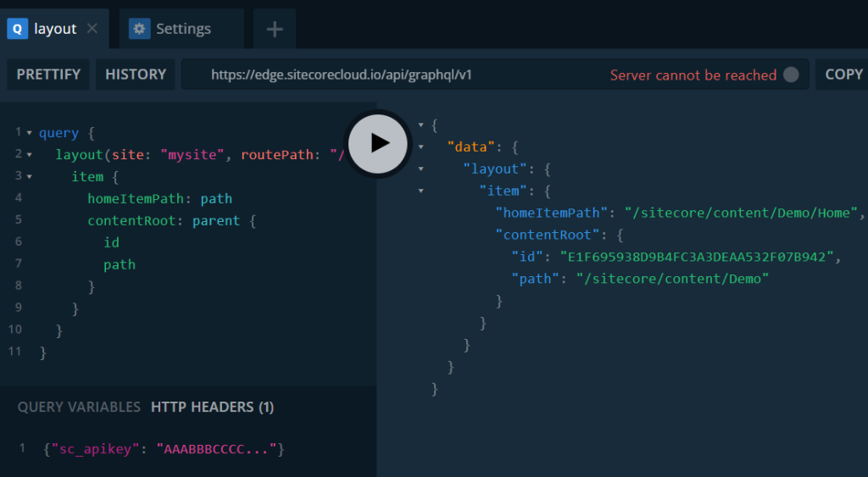Click the 'parent' field on line 5

216,221
